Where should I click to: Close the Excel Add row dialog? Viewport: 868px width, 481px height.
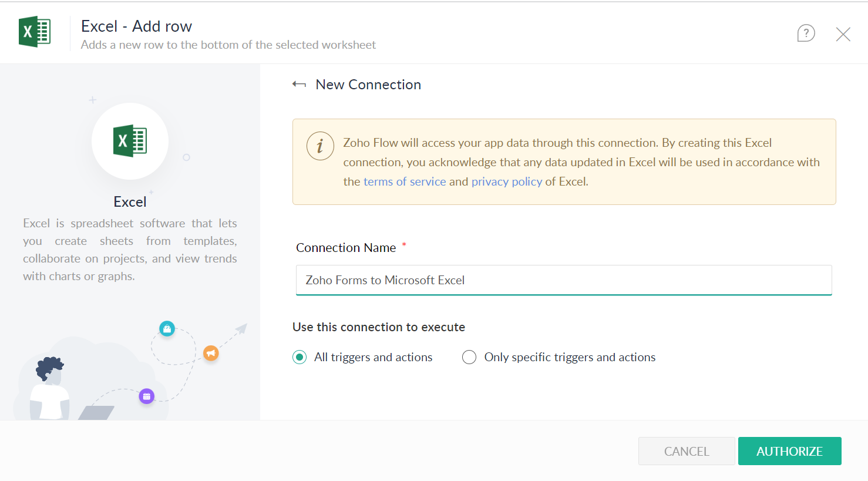(x=843, y=34)
